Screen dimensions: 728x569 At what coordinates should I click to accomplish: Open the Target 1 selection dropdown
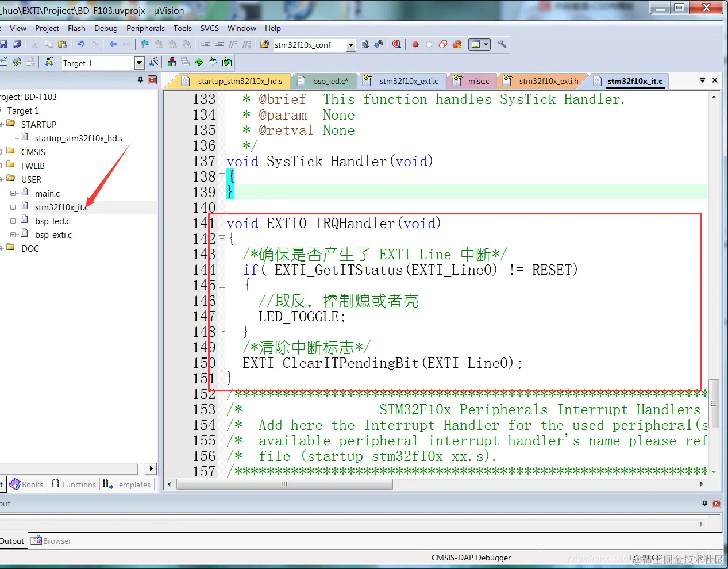tap(139, 63)
